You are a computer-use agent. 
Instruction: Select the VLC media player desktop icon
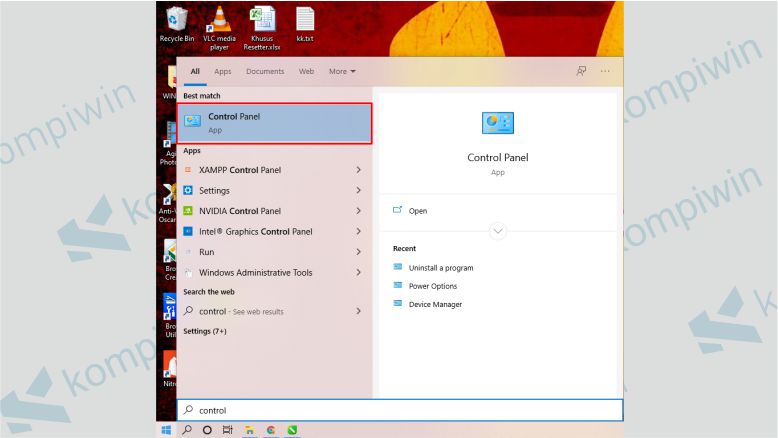219,29
